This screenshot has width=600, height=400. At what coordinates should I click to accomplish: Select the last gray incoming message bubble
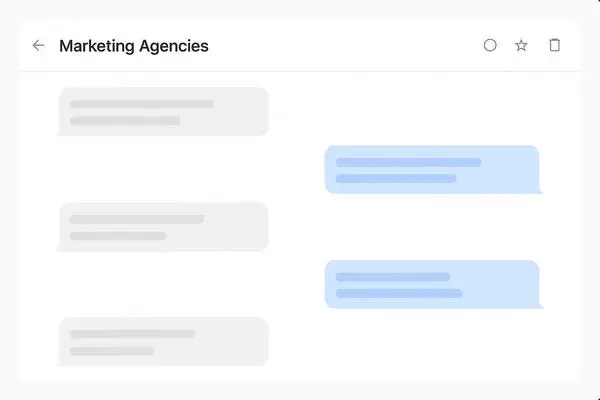click(x=163, y=341)
